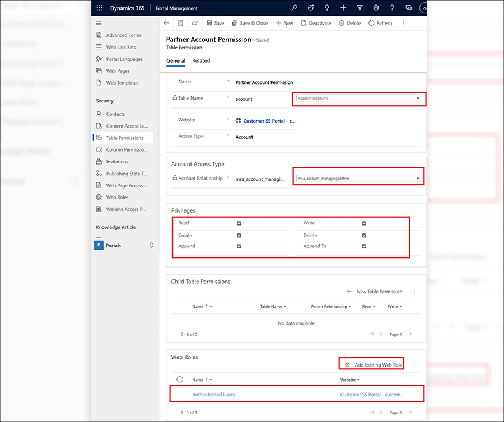Toggle the Create privilege checkbox
The width and height of the screenshot is (504, 422).
click(239, 236)
